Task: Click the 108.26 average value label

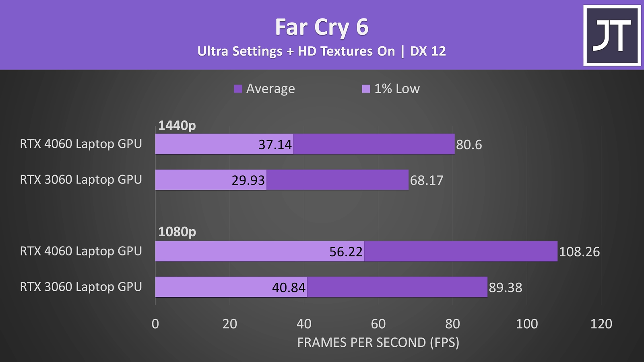Action: point(579,252)
